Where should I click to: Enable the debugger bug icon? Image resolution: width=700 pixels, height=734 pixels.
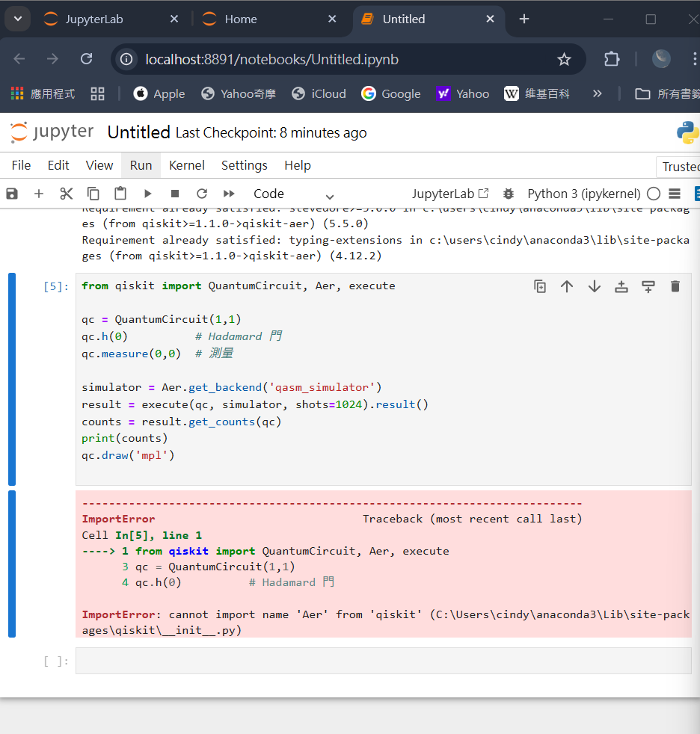[x=508, y=194]
